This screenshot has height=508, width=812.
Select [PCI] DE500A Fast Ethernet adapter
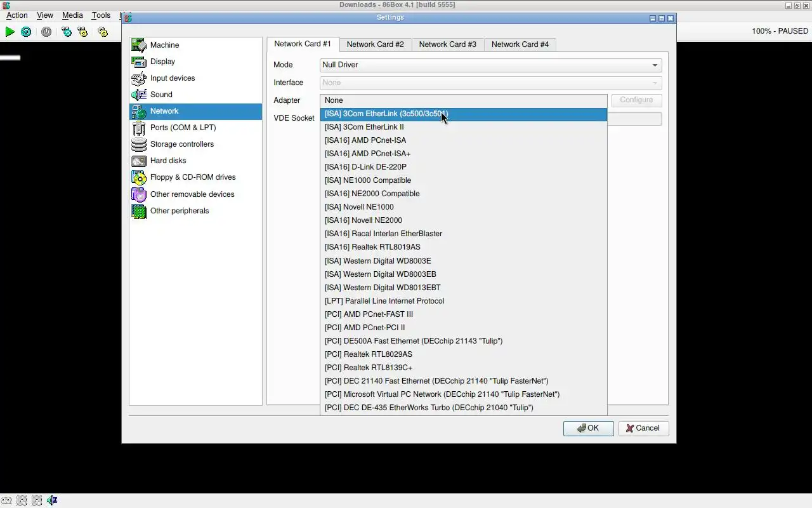coord(464,341)
